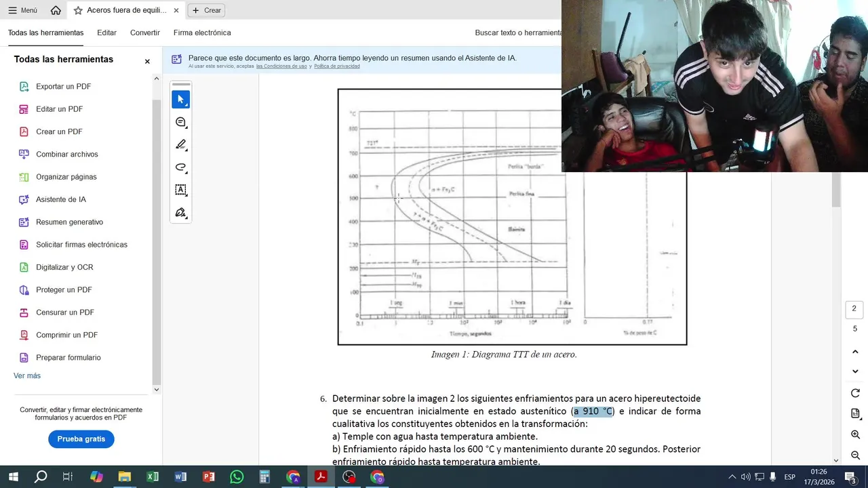Viewport: 868px width, 488px height.
Task: Open the Firma electrónica tab
Action: tap(202, 33)
